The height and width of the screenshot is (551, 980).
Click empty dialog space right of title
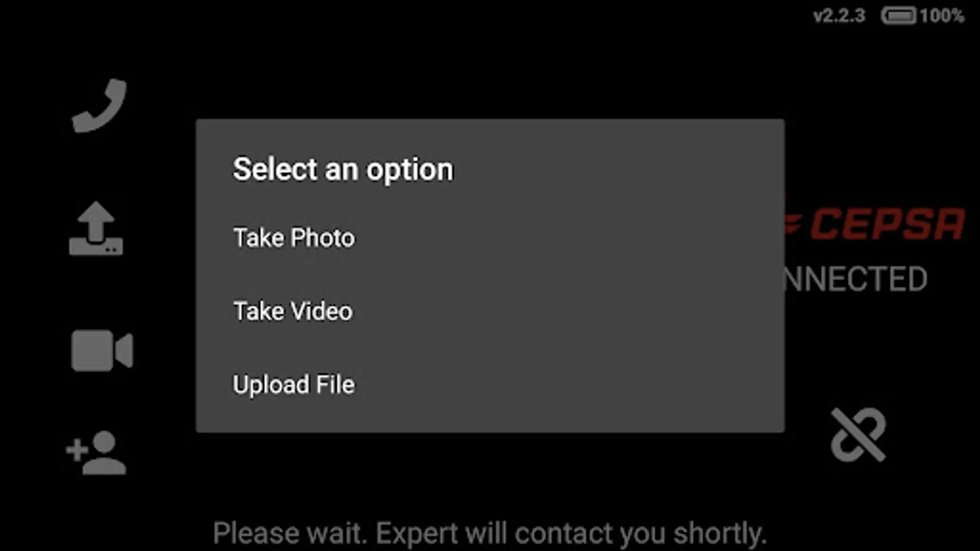point(619,170)
